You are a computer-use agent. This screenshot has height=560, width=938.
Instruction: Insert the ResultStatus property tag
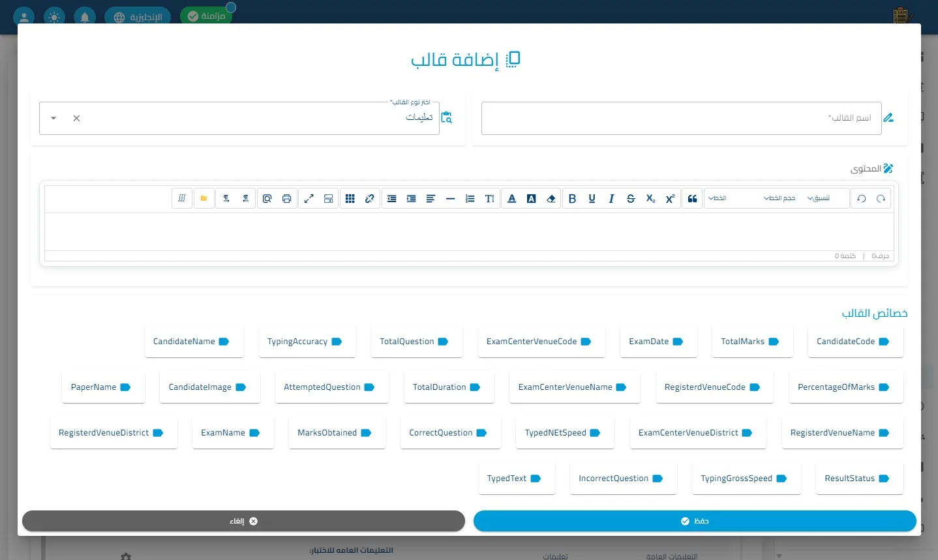pos(859,479)
